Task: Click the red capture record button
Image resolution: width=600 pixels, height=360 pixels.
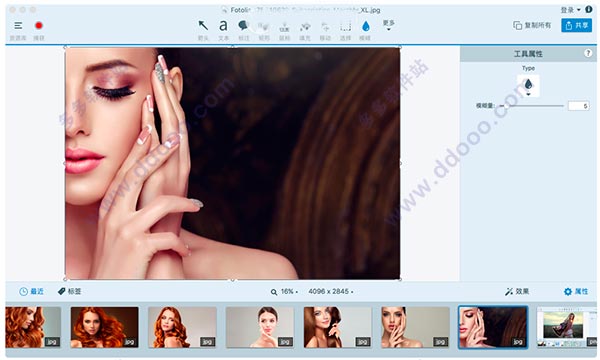Action: 39,26
